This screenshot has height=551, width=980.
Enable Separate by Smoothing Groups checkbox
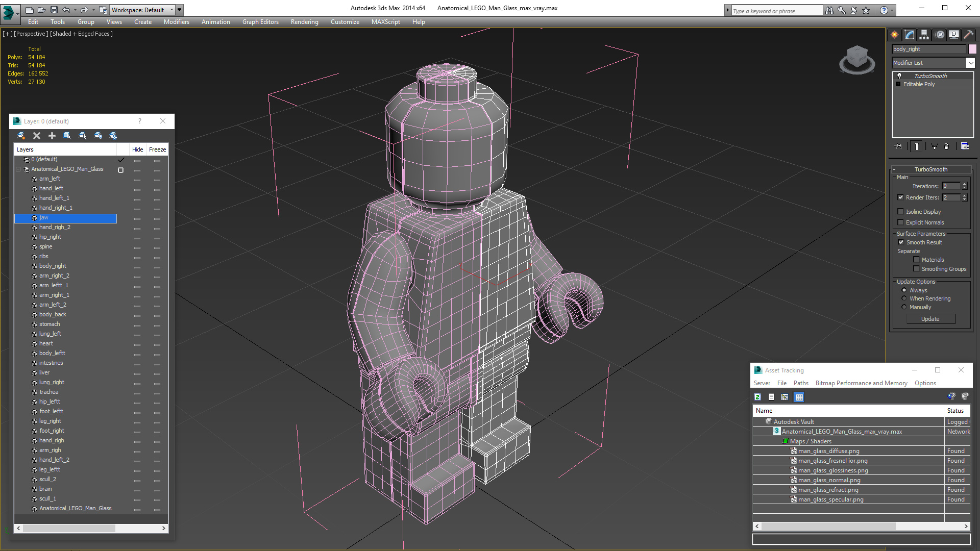click(x=917, y=269)
